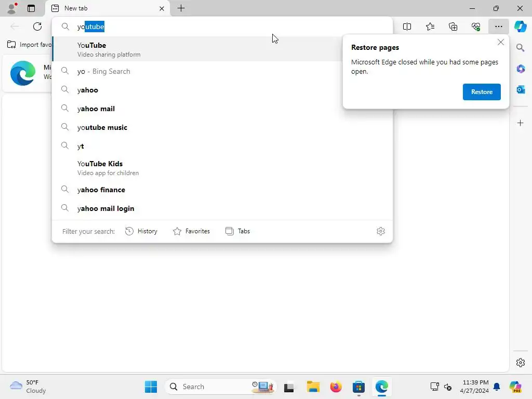This screenshot has height=399, width=532.
Task: Open the Outlook sidebar icon
Action: 521,89
